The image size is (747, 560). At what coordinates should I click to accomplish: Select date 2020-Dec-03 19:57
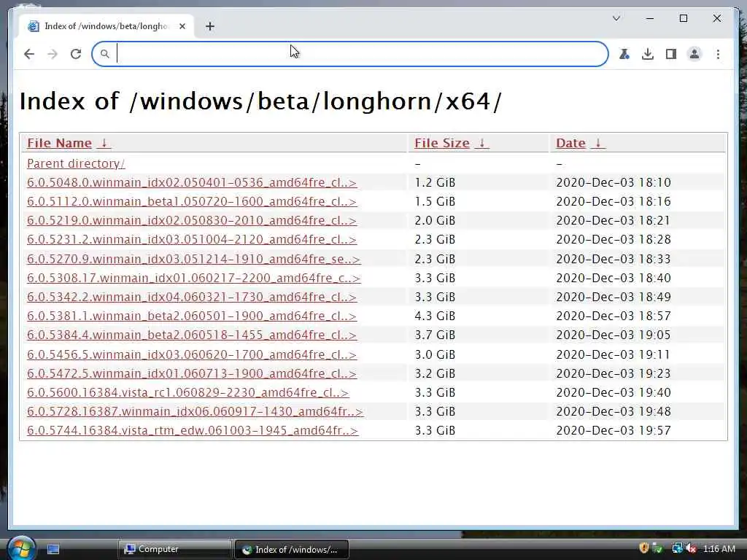point(613,430)
